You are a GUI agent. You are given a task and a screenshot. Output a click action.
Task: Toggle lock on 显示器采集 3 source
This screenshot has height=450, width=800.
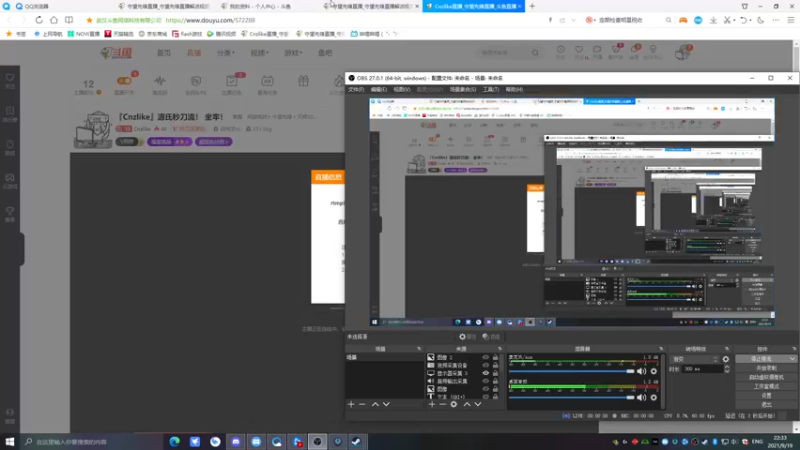[x=495, y=373]
